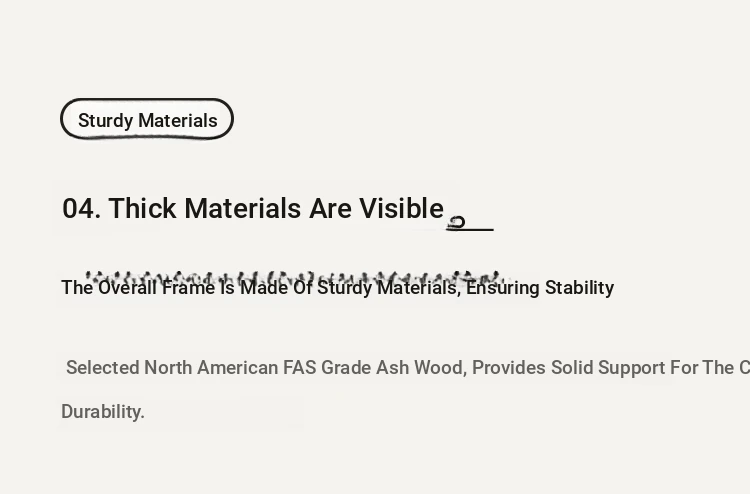Click the word "Selected" in the gray paragraph

tap(103, 368)
